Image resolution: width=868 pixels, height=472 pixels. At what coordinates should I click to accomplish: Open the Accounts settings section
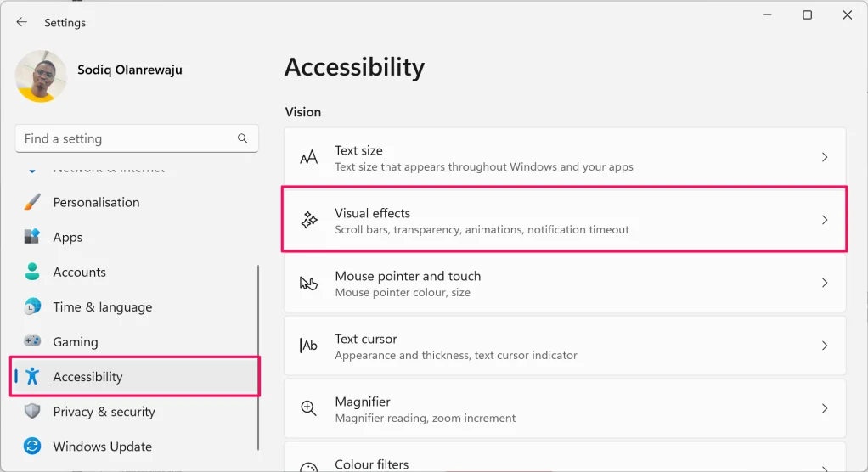[x=79, y=273]
